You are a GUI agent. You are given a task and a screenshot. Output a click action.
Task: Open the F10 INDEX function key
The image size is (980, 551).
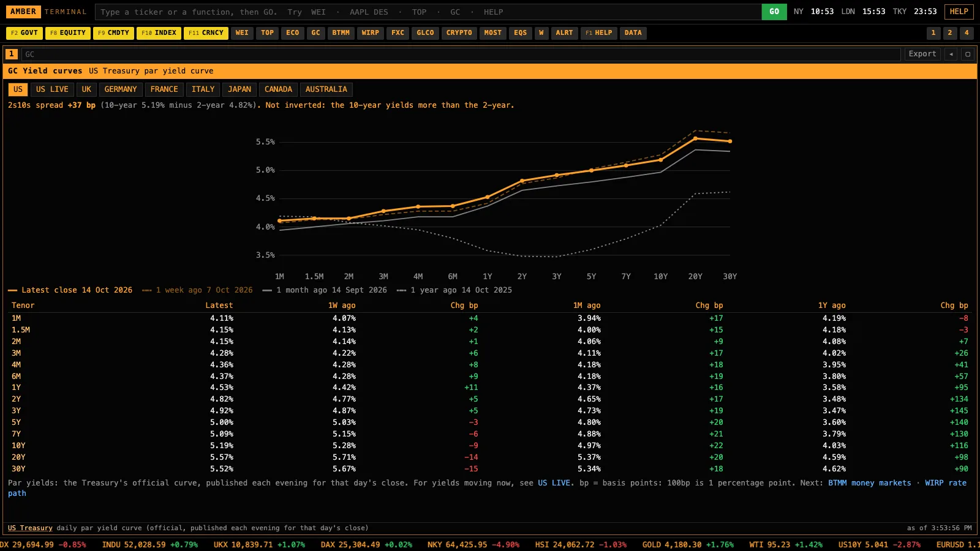(x=159, y=33)
